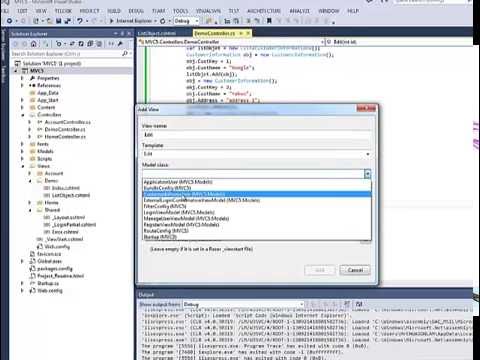Open the BUILD menu
The width and height of the screenshot is (480, 360).
click(x=114, y=11)
